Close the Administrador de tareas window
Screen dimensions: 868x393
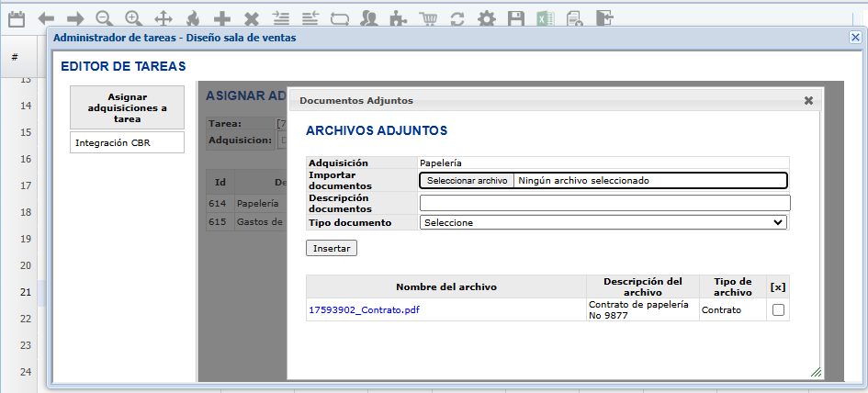tap(855, 37)
